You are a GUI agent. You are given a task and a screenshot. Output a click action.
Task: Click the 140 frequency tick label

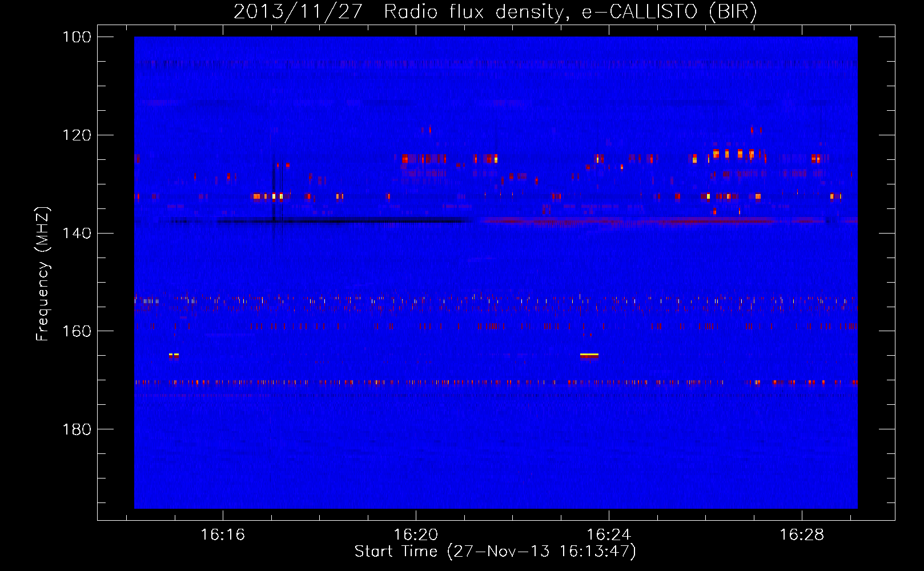click(x=77, y=234)
